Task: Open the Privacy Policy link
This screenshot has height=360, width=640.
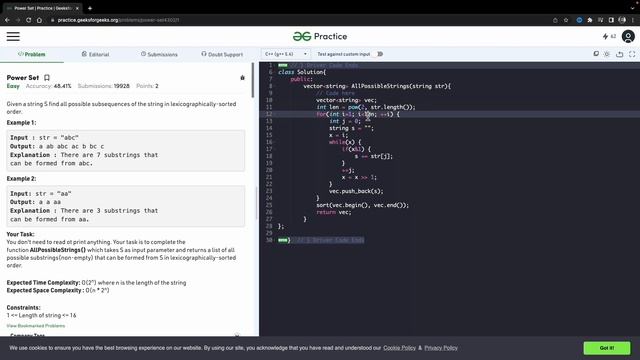Action: 441,348
